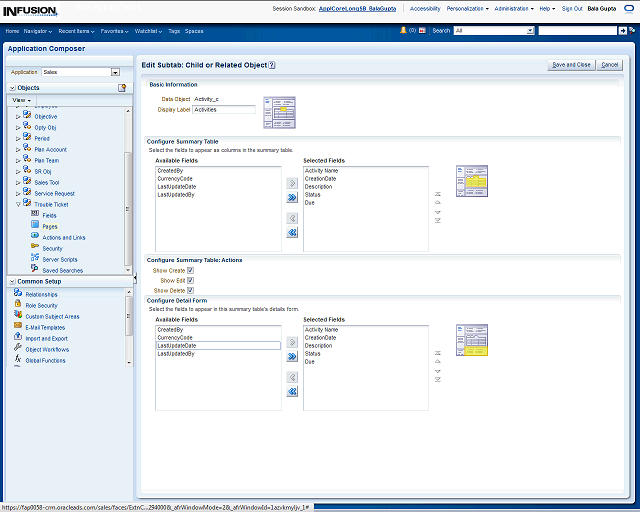The image size is (640, 512).
Task: Click Move All arrows in Summary Table shuttle
Action: pos(292,199)
